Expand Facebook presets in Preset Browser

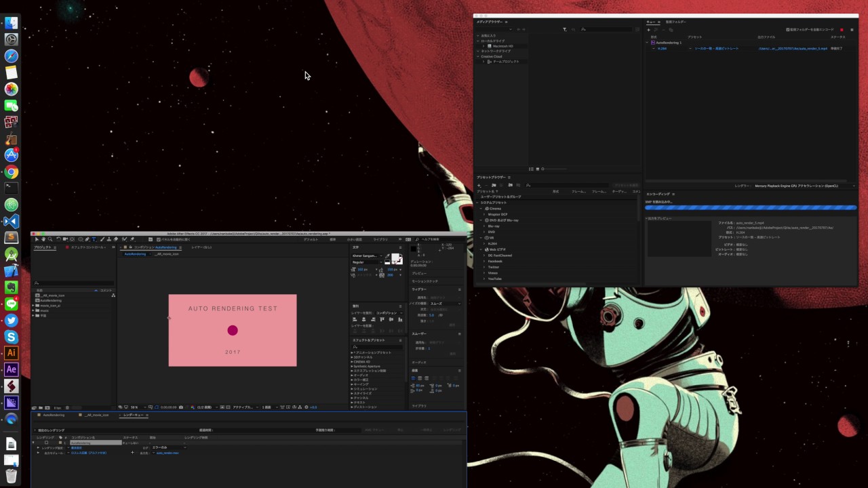tap(484, 261)
